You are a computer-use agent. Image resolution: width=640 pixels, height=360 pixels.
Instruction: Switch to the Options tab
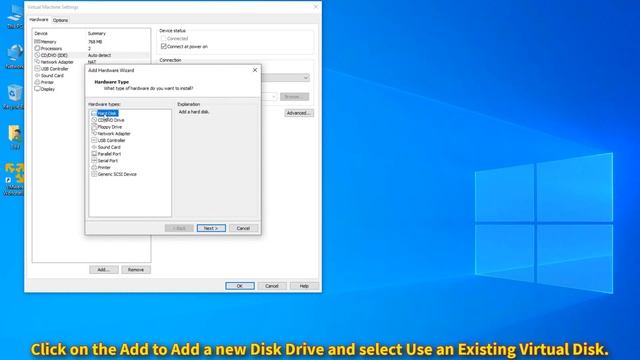(x=60, y=20)
